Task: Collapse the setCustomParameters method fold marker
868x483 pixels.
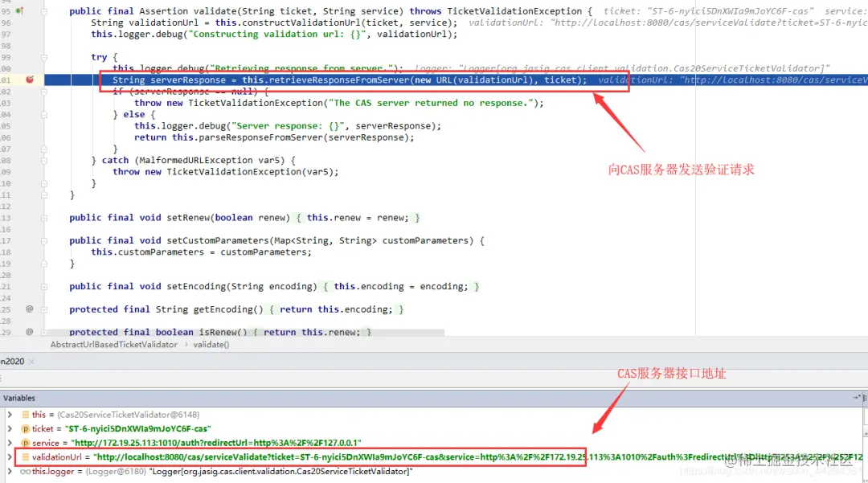Action: coord(44,240)
